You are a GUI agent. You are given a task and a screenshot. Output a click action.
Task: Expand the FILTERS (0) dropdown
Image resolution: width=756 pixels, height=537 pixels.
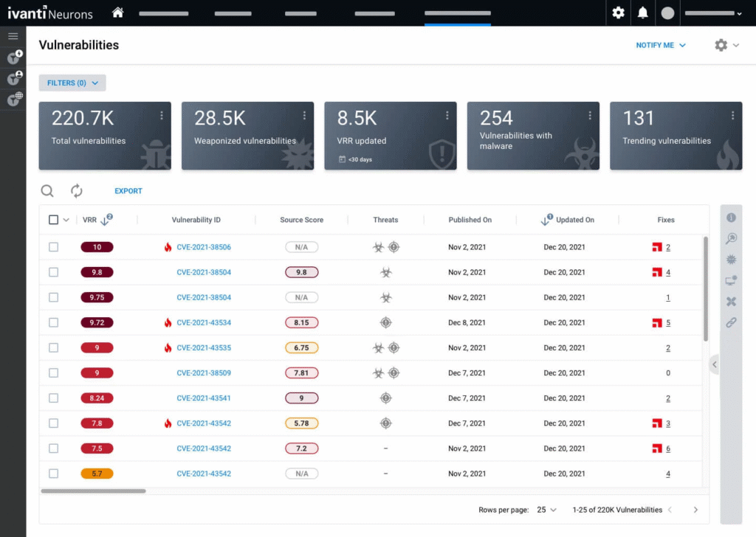(x=72, y=83)
